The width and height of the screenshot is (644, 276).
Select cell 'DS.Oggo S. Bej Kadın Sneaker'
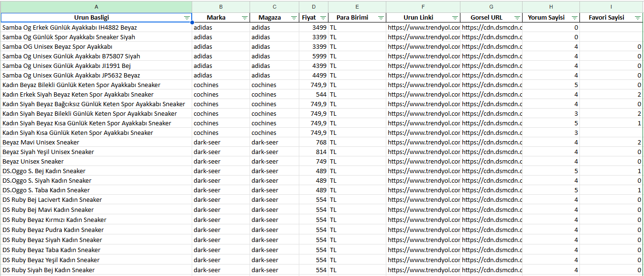point(97,171)
